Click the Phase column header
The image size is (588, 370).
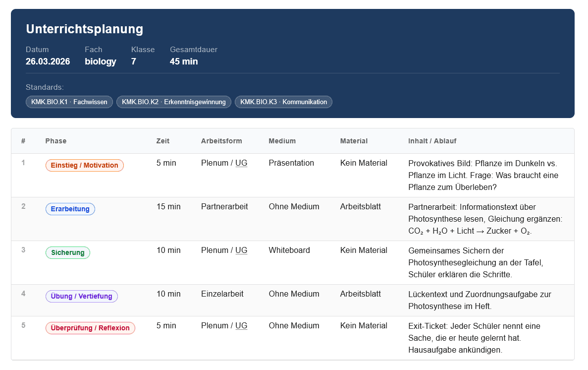click(x=55, y=141)
